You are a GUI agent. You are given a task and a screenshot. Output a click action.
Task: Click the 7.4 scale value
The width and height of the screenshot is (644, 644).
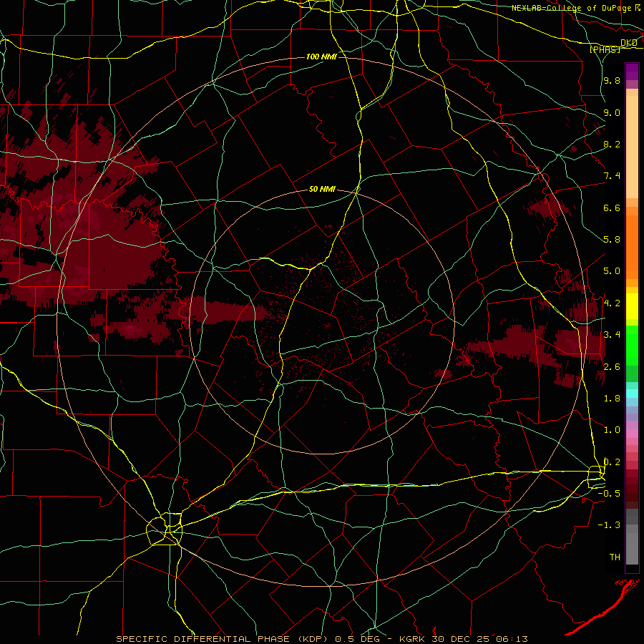coord(612,176)
